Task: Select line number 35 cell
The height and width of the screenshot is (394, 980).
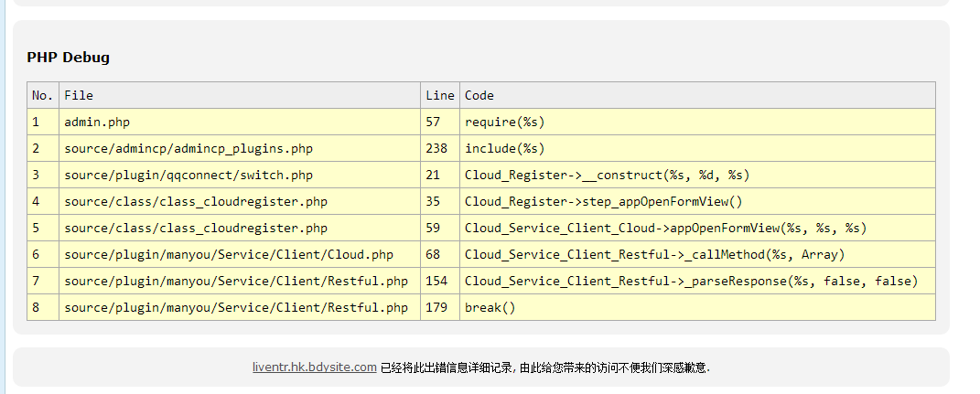Action: click(440, 201)
